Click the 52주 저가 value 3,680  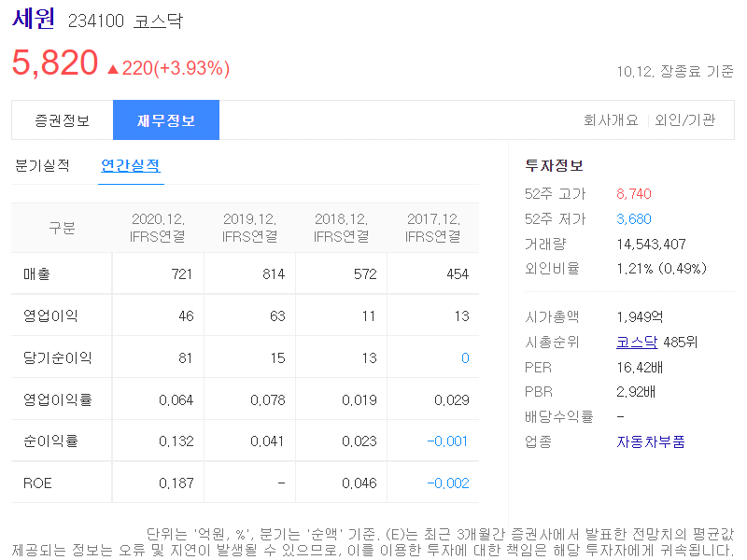(634, 219)
